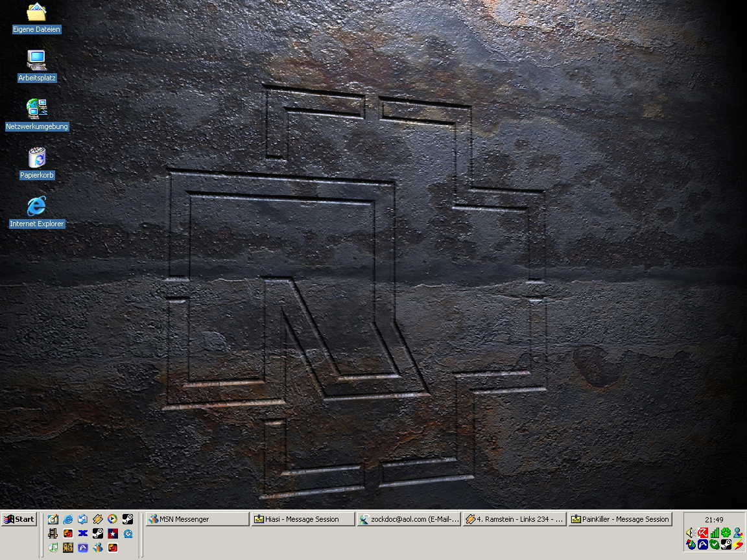Click the blue clock icon in Quick Launch
747x560 pixels.
(128, 534)
